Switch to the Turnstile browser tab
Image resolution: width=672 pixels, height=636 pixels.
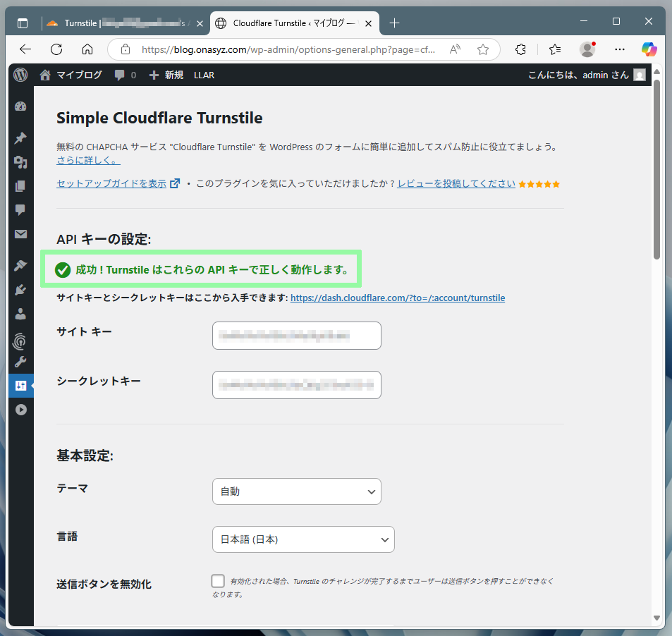click(120, 23)
